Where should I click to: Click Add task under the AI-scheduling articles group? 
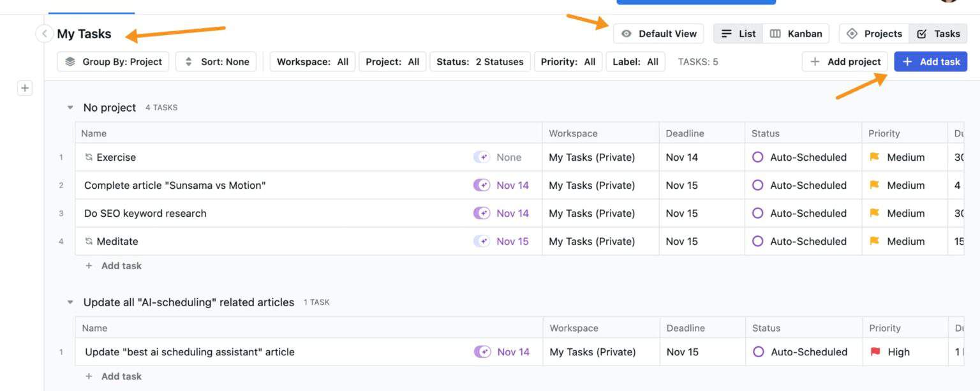point(114,376)
